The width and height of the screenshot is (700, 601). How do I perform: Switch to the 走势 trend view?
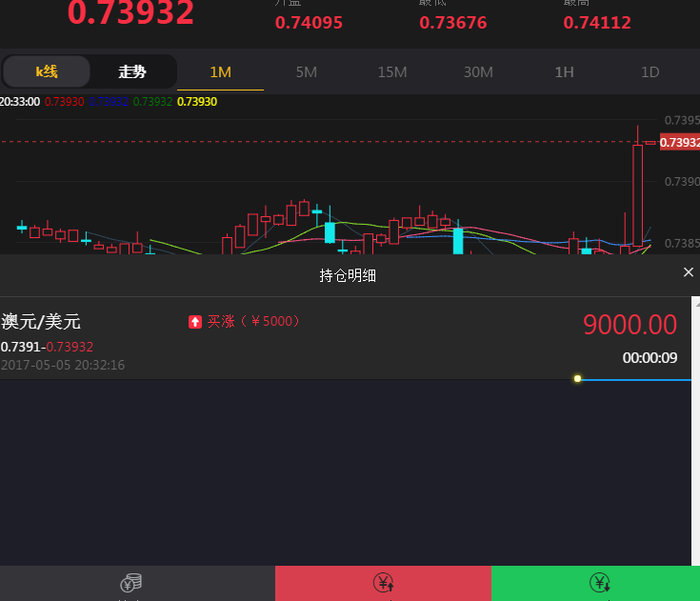point(132,71)
